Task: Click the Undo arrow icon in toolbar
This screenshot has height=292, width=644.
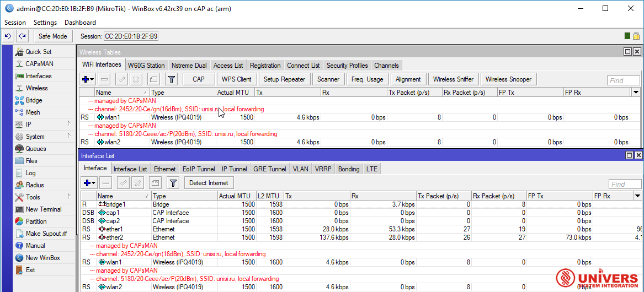Action: pos(8,36)
